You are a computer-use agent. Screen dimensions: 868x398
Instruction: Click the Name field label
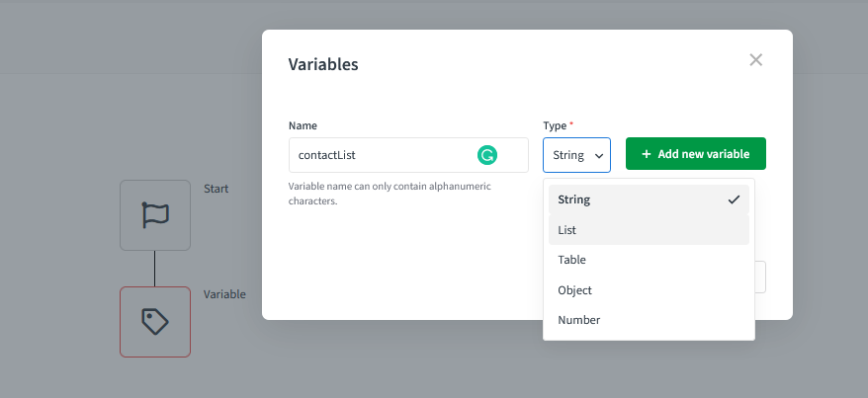[303, 125]
